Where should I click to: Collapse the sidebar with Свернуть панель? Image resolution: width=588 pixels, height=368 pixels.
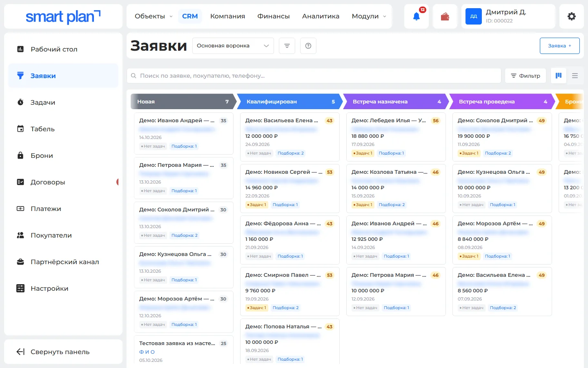coord(63,352)
